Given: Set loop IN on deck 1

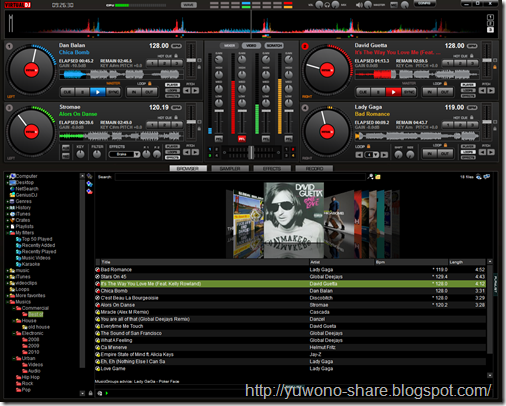Looking at the screenshot, I should [x=134, y=92].
